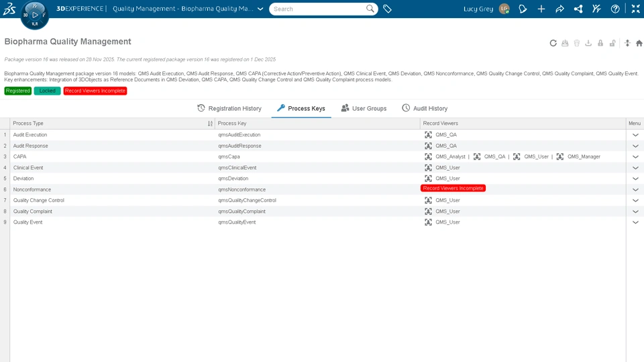Click header Record Viewers Incomplete red badge
This screenshot has height=362, width=644.
95,91
